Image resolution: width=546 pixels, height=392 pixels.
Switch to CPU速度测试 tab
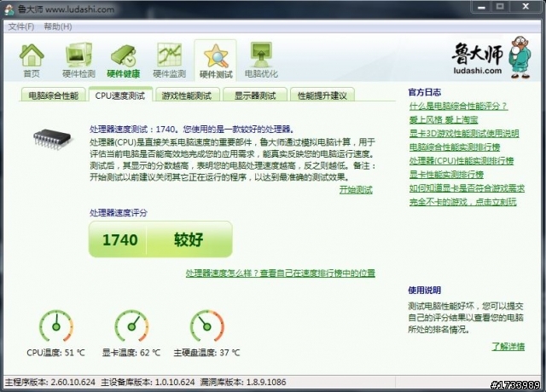click(120, 95)
